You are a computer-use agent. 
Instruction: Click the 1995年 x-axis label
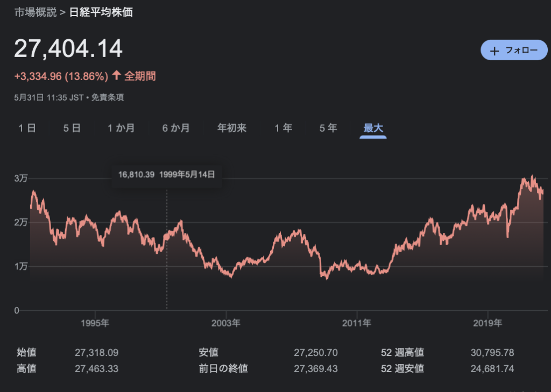(95, 323)
